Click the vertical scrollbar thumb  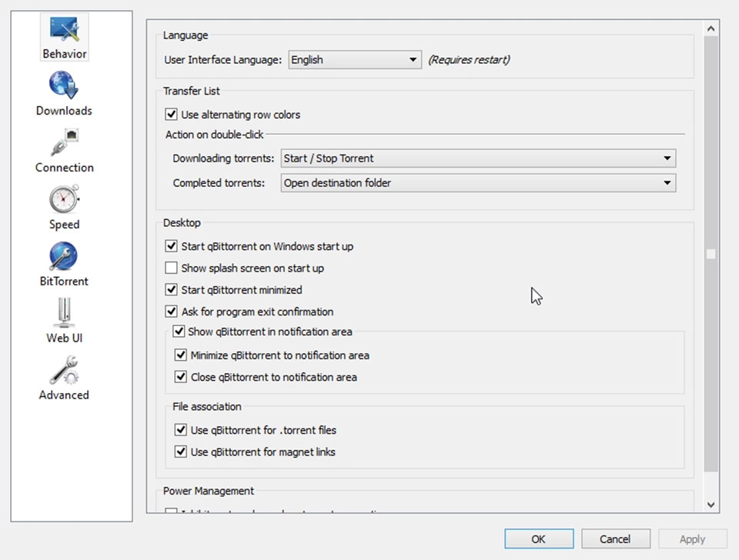pos(711,254)
